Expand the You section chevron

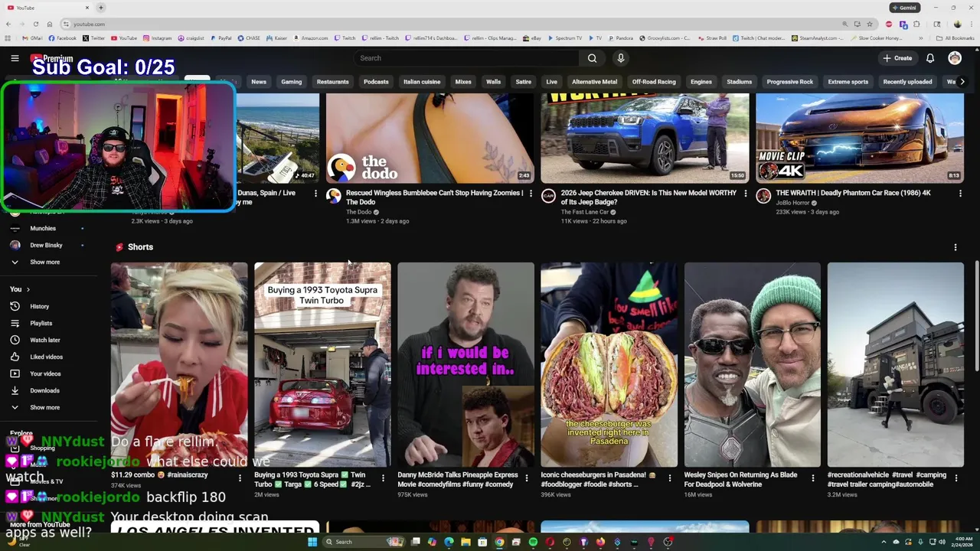coord(28,289)
